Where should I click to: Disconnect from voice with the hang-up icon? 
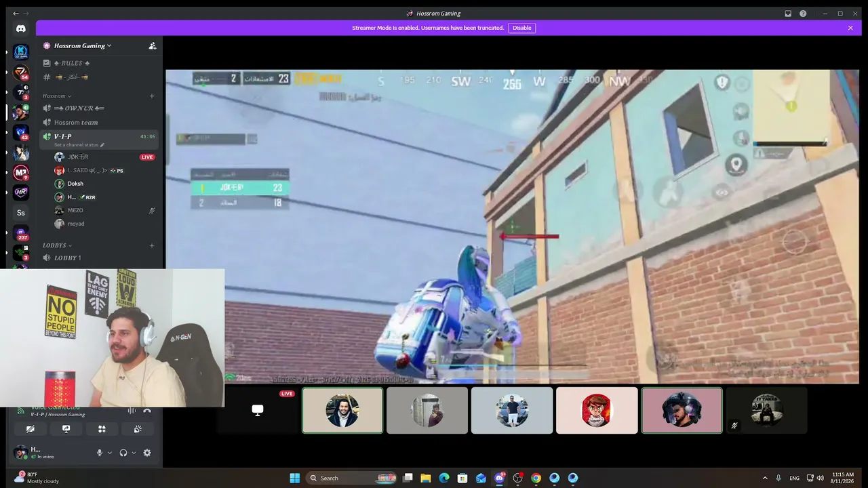point(147,411)
